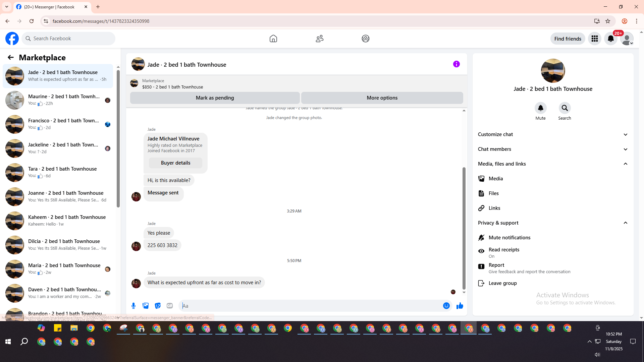Click the Buyer details button
The width and height of the screenshot is (644, 362).
175,163
